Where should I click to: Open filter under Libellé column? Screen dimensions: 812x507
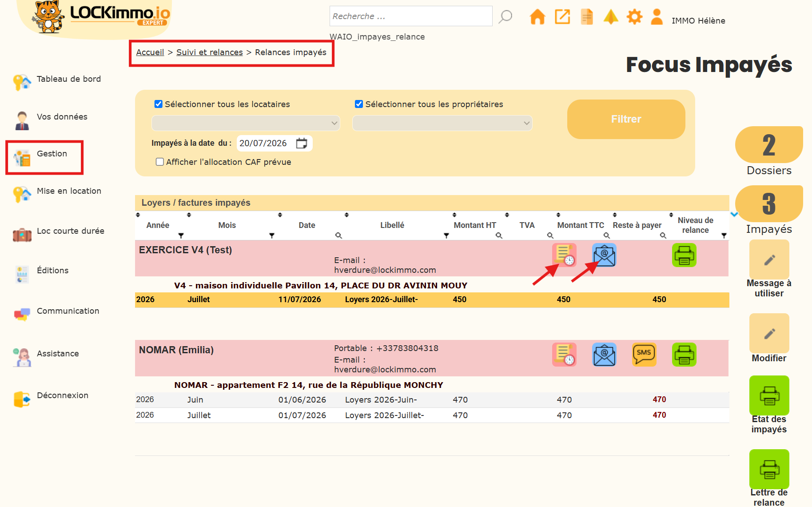[446, 236]
